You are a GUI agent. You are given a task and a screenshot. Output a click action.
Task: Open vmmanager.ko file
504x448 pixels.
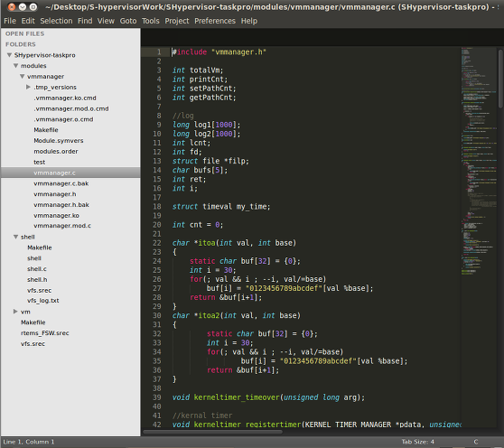[56, 215]
